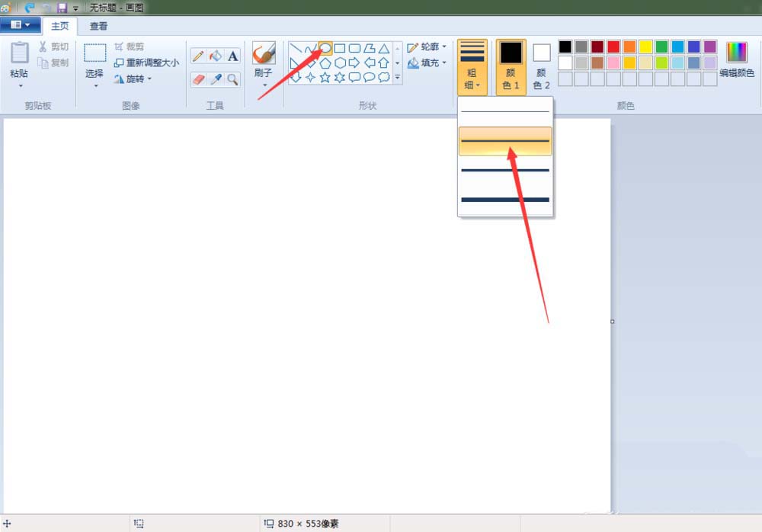The height and width of the screenshot is (532, 762).
Task: Choose the Pentagon shape
Action: click(325, 62)
